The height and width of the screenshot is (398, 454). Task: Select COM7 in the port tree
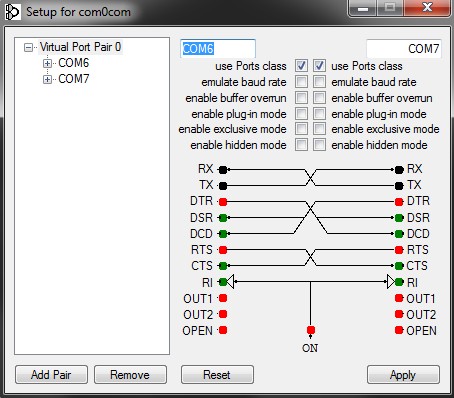coord(74,79)
